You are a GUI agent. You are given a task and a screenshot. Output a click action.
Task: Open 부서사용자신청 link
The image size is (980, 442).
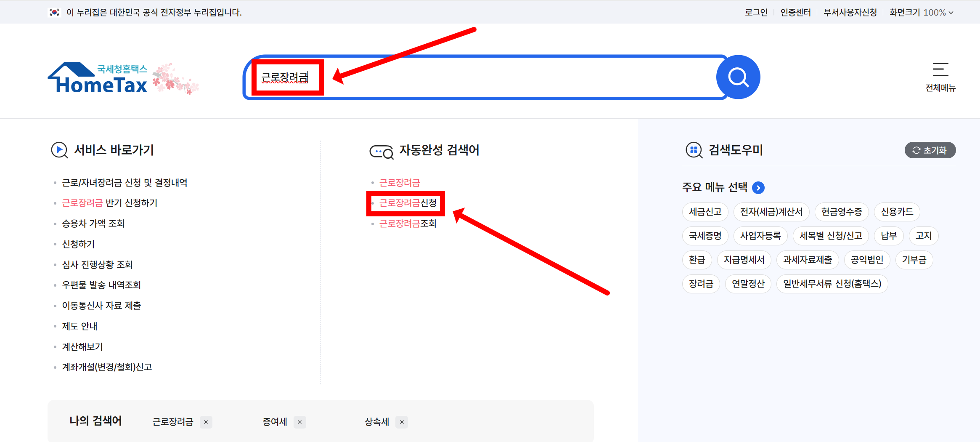850,13
